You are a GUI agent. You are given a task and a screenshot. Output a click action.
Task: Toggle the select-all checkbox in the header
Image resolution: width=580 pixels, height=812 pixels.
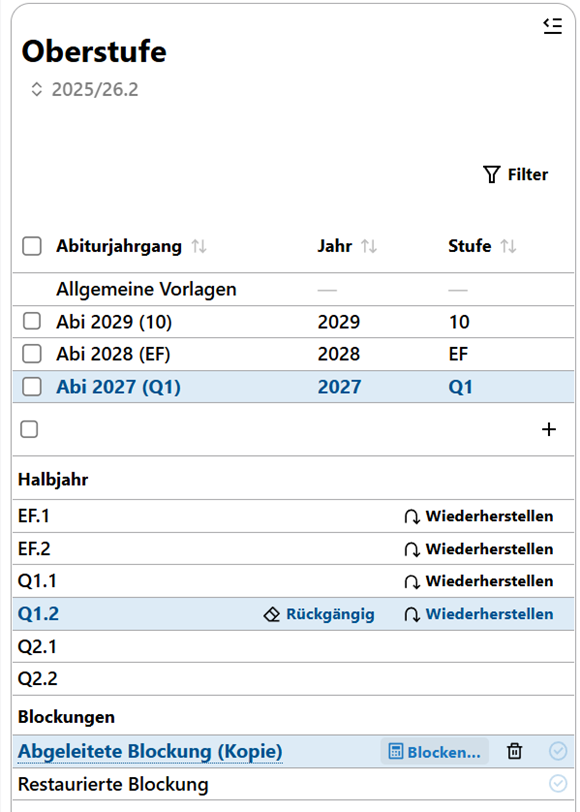pyautogui.click(x=31, y=246)
